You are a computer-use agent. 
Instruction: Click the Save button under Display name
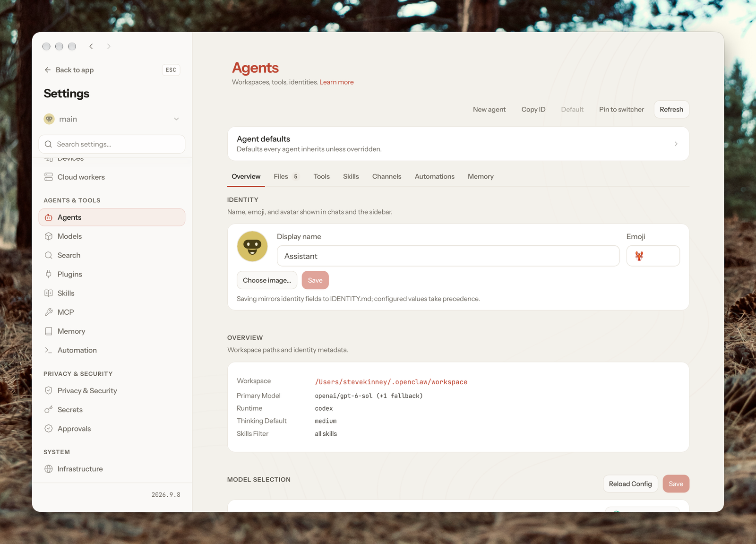(x=315, y=280)
